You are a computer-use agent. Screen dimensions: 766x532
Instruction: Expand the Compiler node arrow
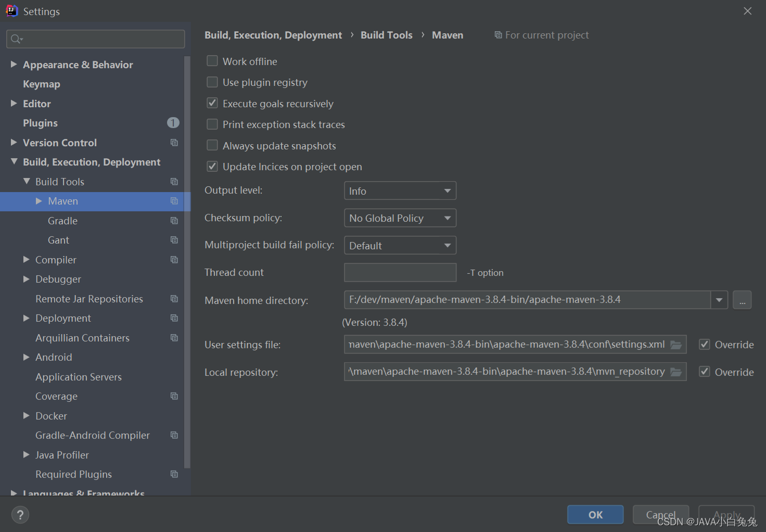click(x=27, y=259)
